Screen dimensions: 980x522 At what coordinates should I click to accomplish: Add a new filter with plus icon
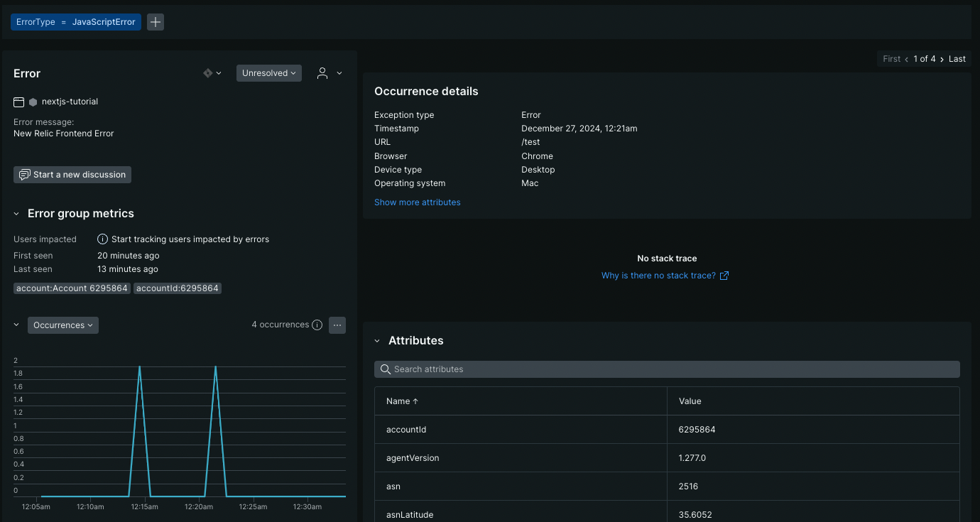tap(156, 22)
